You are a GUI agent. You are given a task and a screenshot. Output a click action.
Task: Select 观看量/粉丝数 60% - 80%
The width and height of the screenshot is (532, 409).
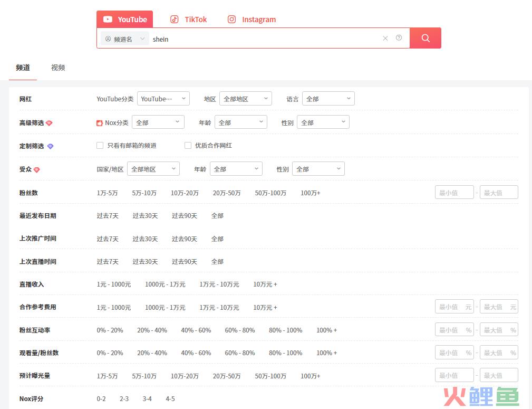[x=240, y=353]
